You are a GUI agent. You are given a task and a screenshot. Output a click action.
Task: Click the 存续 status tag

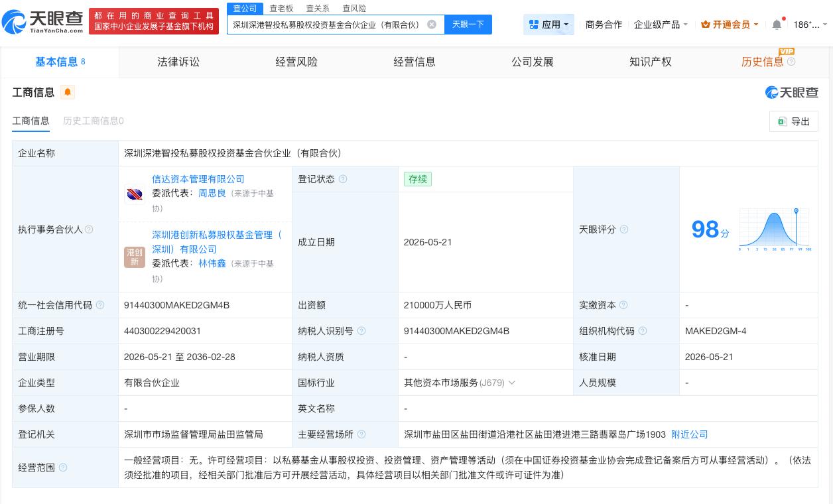coord(418,179)
